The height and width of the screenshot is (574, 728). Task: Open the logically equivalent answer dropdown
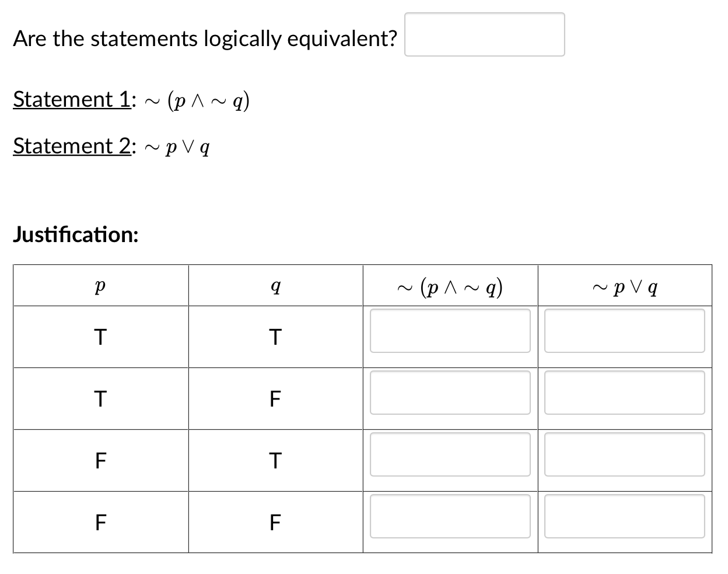coord(484,35)
